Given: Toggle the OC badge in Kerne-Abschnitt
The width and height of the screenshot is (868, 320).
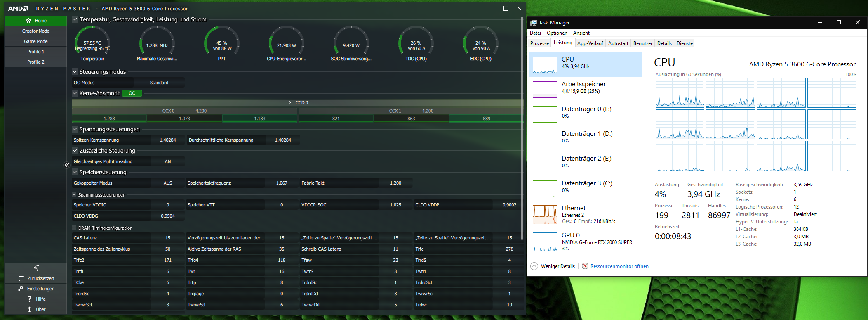Looking at the screenshot, I should coord(132,93).
